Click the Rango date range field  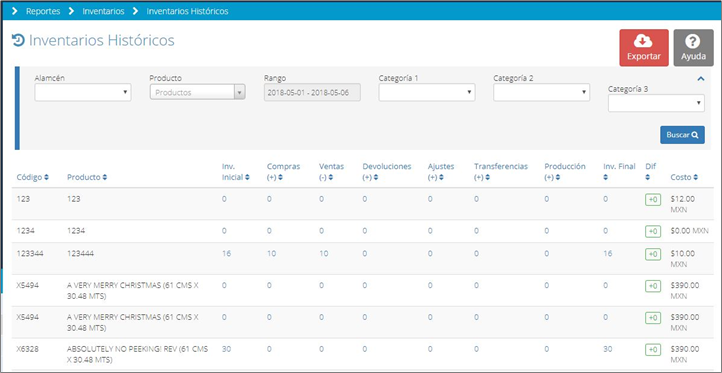pos(312,92)
